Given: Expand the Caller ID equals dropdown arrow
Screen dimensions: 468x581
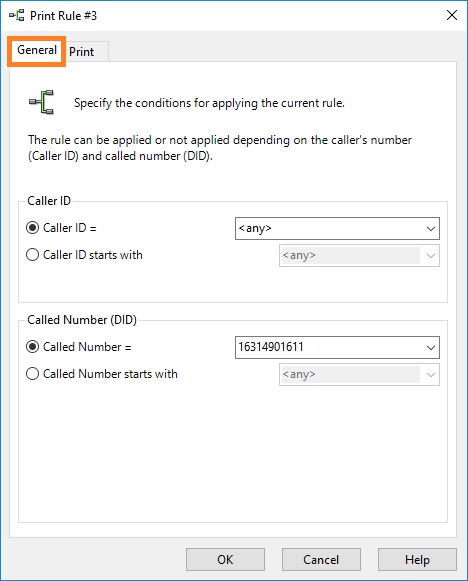Looking at the screenshot, I should tap(431, 229).
